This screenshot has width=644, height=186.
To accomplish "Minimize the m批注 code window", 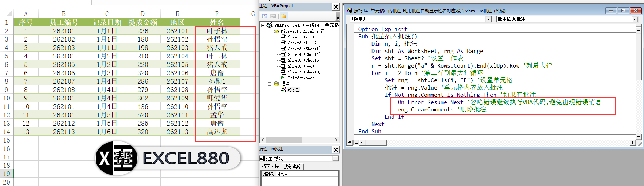I will pos(611,11).
